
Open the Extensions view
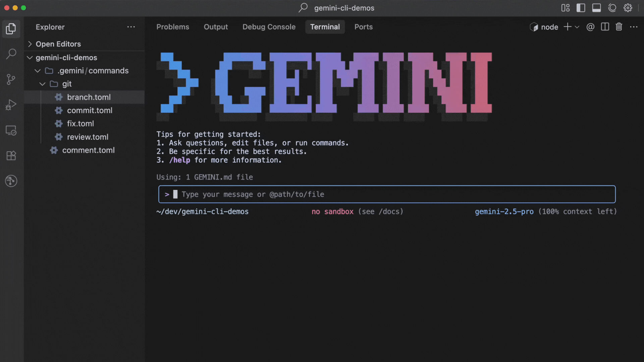coord(11,155)
